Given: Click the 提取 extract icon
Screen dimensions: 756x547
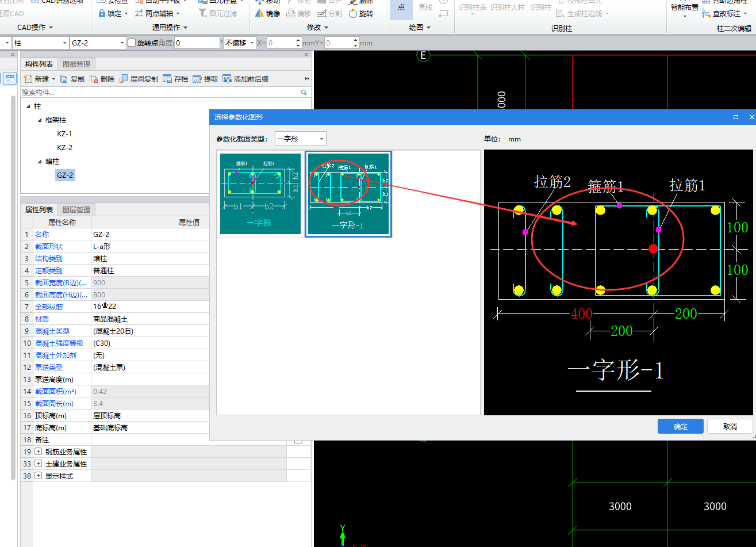Looking at the screenshot, I should tap(197, 79).
